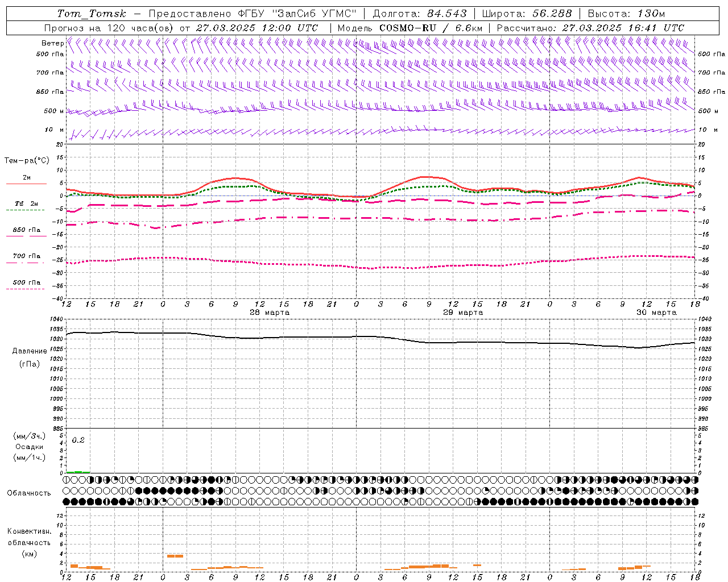
Task: Click the green precipitation bar at forecast start
Action: click(78, 472)
